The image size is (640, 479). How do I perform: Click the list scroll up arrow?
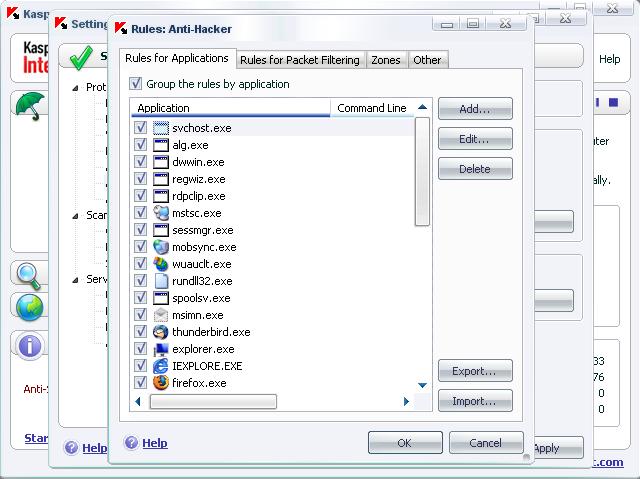[422, 107]
